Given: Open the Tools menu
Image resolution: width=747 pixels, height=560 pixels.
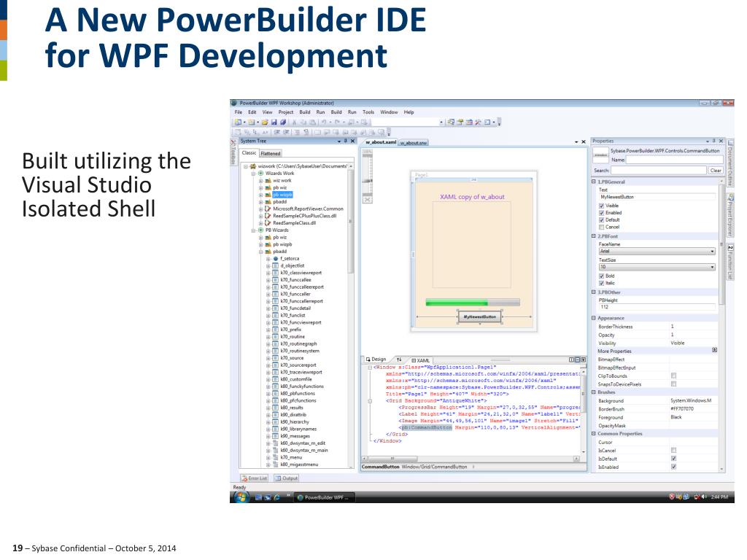Looking at the screenshot, I should click(368, 112).
